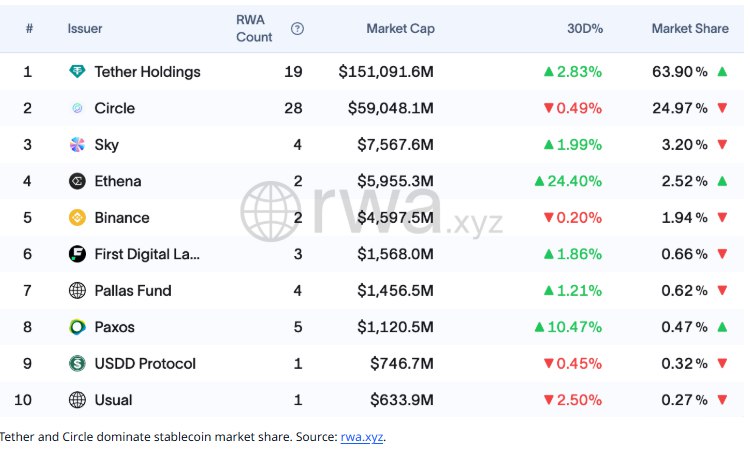Click the Ethena issuer logo icon
The height and width of the screenshot is (456, 750).
(77, 181)
